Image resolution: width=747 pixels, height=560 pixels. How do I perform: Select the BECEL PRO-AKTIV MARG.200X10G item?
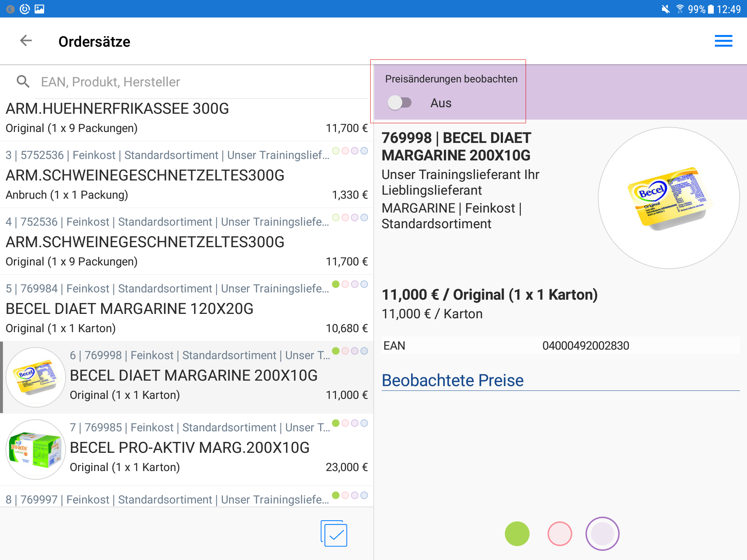pyautogui.click(x=190, y=448)
